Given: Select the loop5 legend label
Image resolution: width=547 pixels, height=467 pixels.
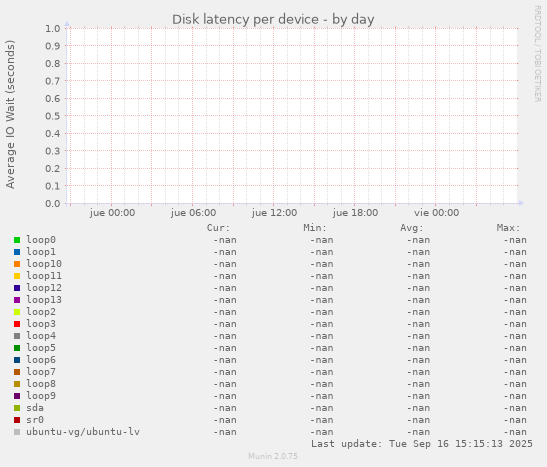Looking at the screenshot, I should 41,348.
